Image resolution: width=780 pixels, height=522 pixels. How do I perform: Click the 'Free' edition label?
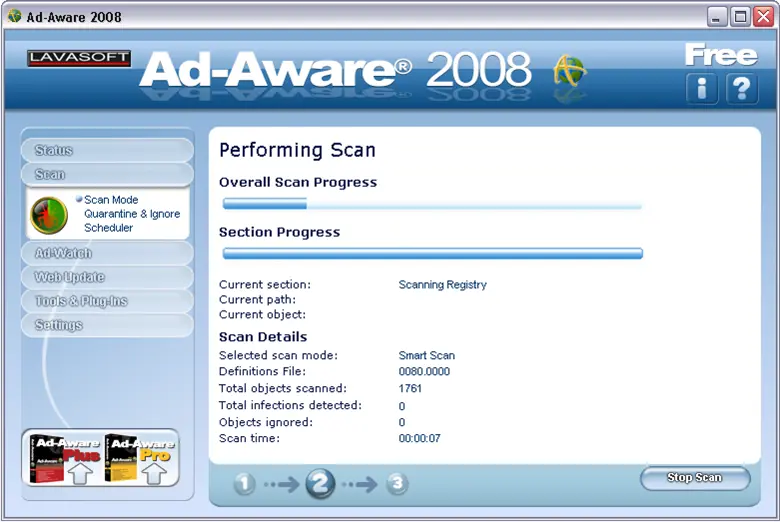(721, 55)
